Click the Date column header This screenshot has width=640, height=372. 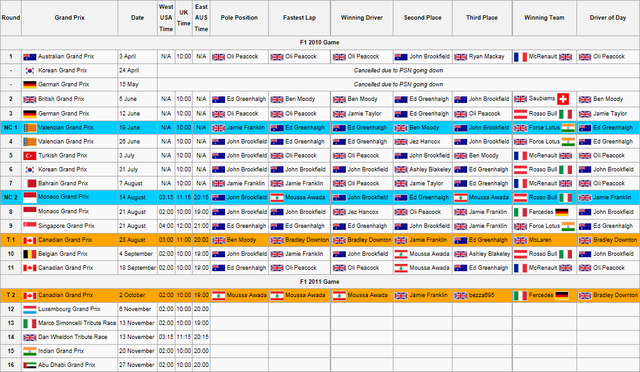coord(138,18)
